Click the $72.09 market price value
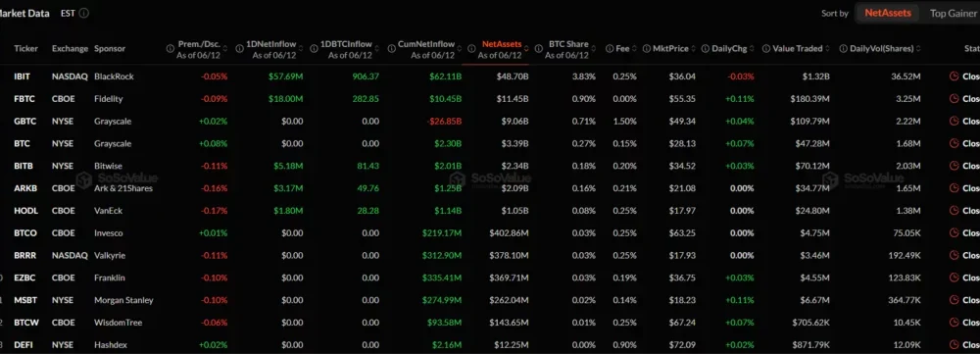980x354 pixels. [682, 345]
